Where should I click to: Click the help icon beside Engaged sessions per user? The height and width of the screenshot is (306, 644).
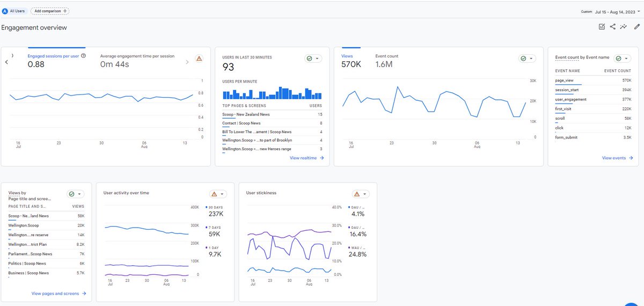coord(83,56)
